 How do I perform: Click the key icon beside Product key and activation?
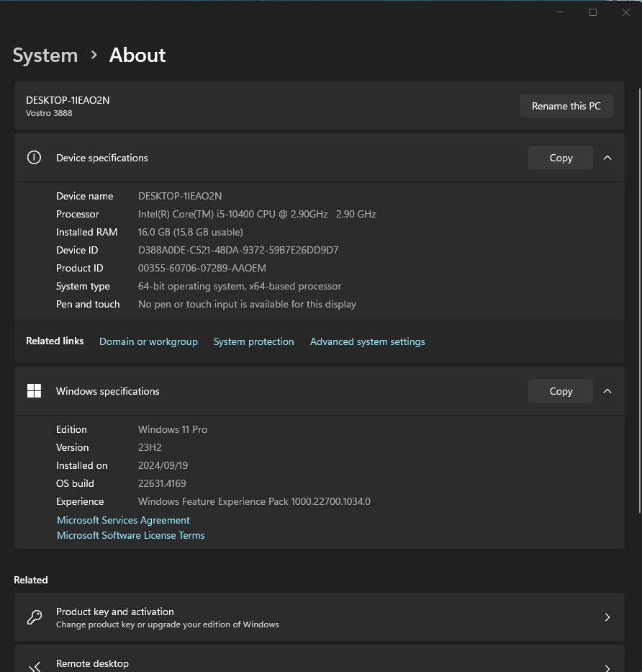34,617
